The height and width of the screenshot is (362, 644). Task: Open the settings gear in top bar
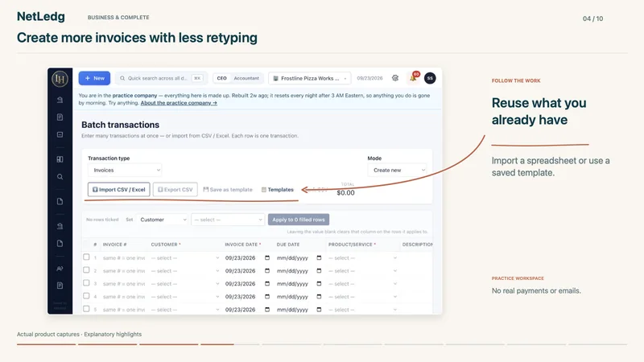pyautogui.click(x=395, y=78)
